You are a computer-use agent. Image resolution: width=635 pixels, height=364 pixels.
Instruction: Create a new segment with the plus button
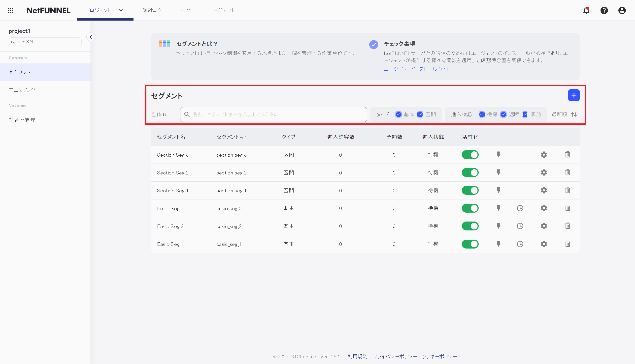point(574,95)
